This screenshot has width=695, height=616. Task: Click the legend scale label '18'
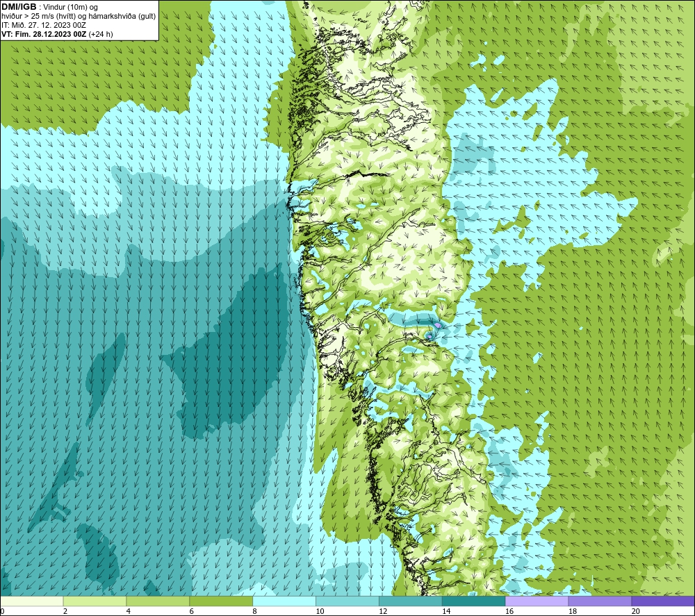coord(572,611)
